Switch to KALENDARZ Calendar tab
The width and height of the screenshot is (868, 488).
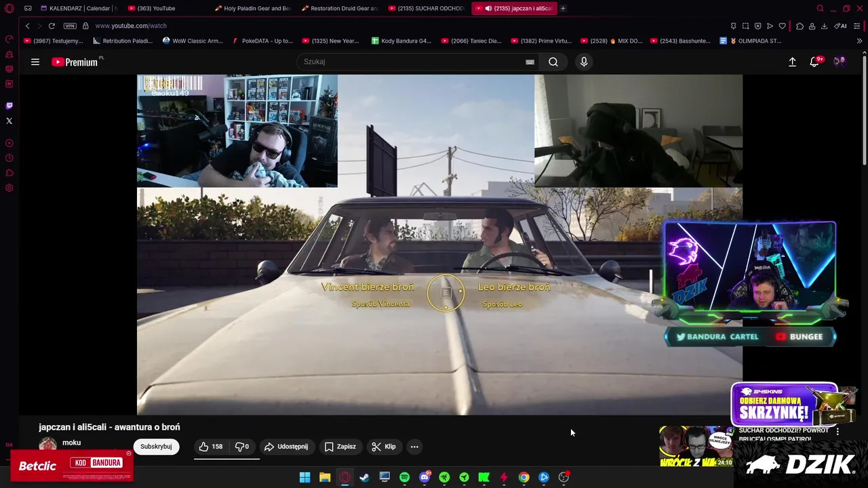tap(78, 8)
